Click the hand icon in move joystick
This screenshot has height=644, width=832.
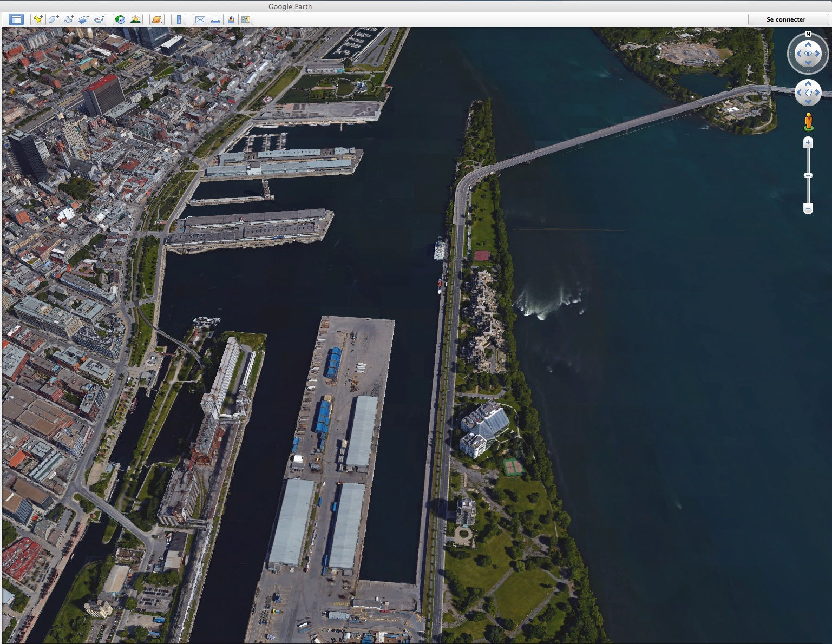(x=808, y=93)
